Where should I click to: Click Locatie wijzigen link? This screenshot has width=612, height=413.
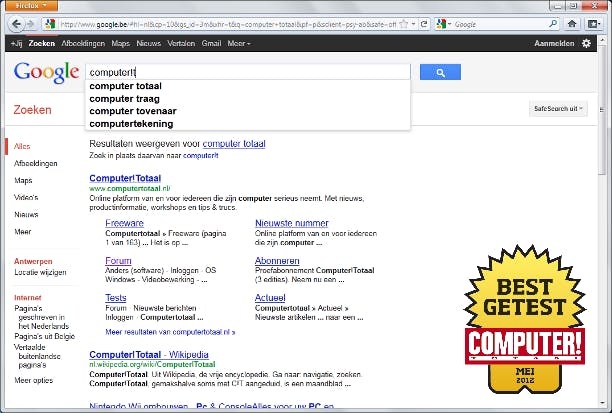pyautogui.click(x=40, y=272)
